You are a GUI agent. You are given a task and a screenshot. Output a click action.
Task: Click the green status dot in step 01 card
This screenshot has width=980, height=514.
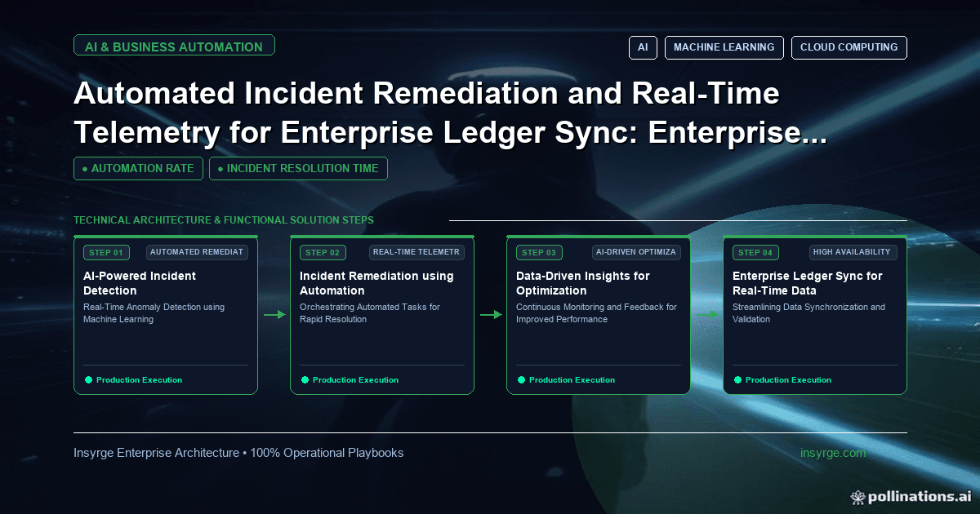pyautogui.click(x=89, y=379)
